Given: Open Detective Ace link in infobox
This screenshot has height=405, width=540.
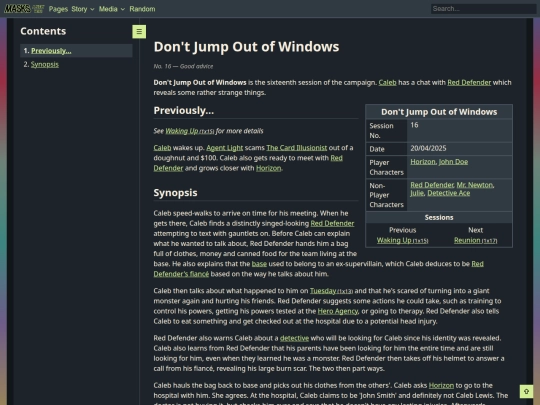Looking at the screenshot, I should point(449,193).
